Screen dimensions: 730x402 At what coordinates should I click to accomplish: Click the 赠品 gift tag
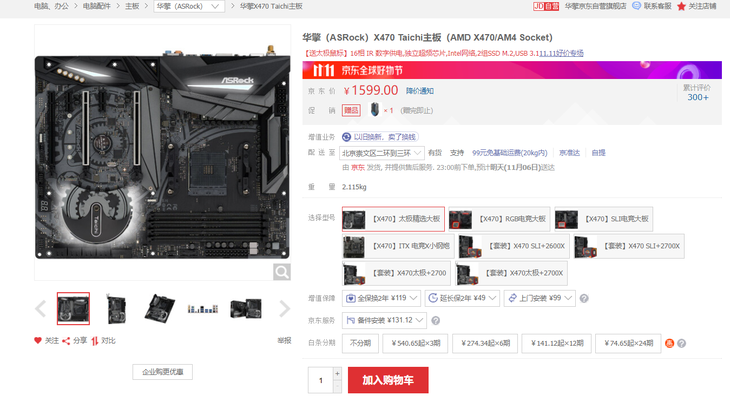(351, 110)
